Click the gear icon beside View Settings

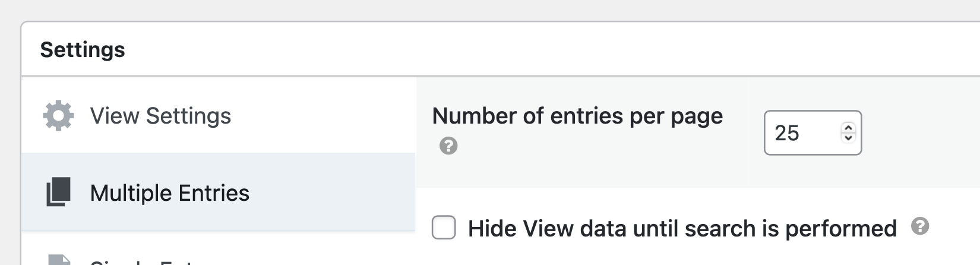(x=58, y=116)
